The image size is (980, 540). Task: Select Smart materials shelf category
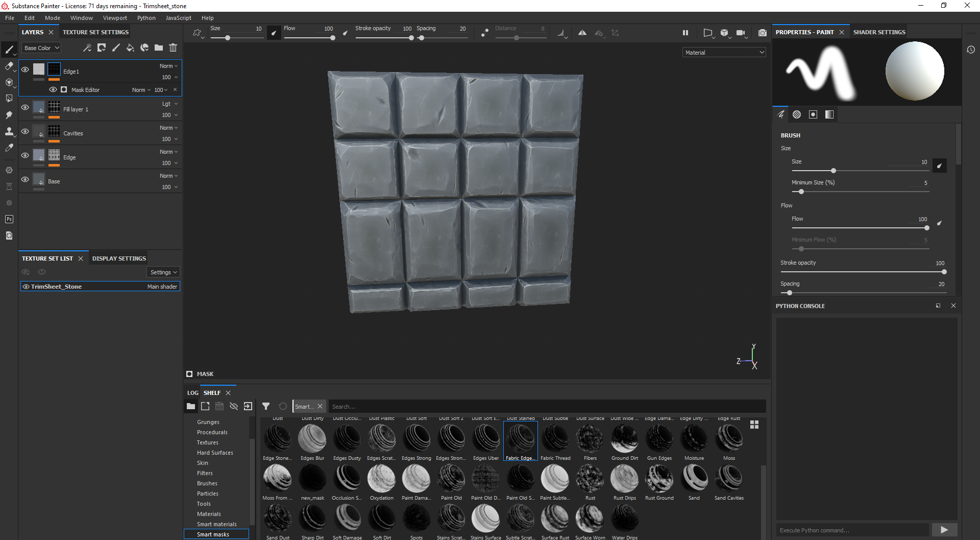(x=216, y=524)
